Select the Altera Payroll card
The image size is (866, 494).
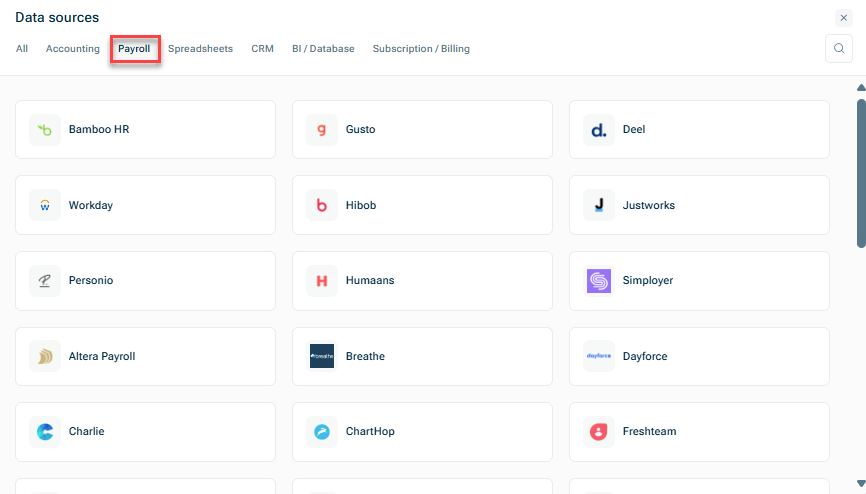[x=145, y=356]
